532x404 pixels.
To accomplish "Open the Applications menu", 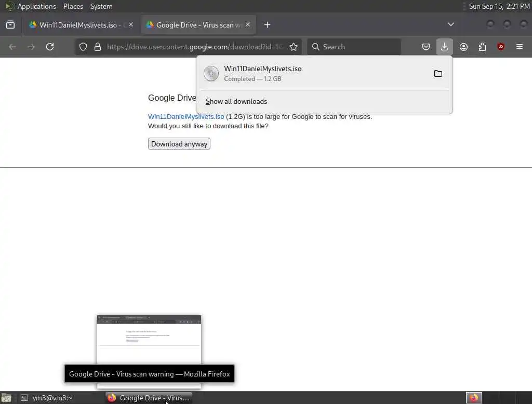I will point(37,6).
